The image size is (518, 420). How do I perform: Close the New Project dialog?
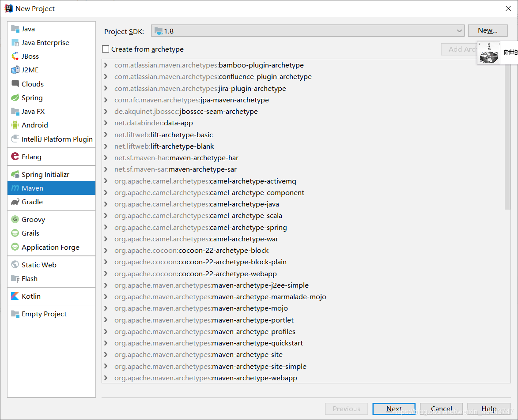point(508,8)
